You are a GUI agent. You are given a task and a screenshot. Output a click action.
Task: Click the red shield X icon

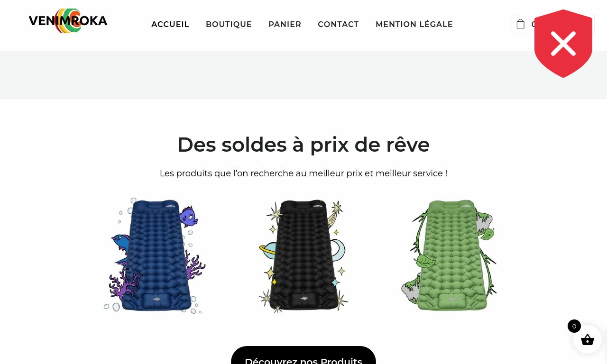(563, 44)
